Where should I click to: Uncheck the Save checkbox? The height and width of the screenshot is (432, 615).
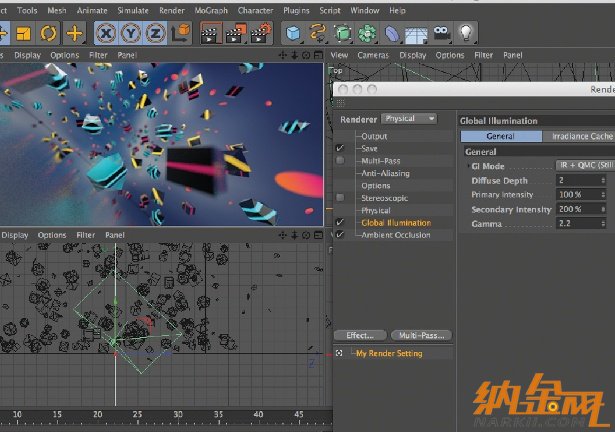[x=340, y=148]
